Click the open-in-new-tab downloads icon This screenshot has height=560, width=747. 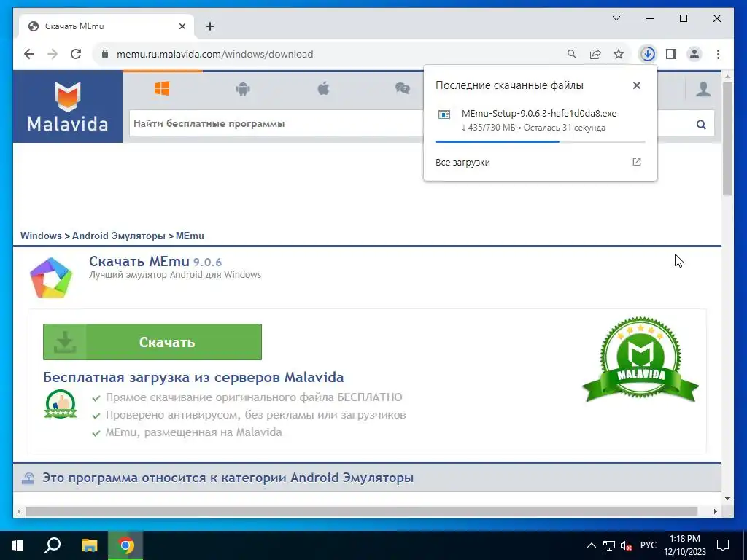coord(636,162)
